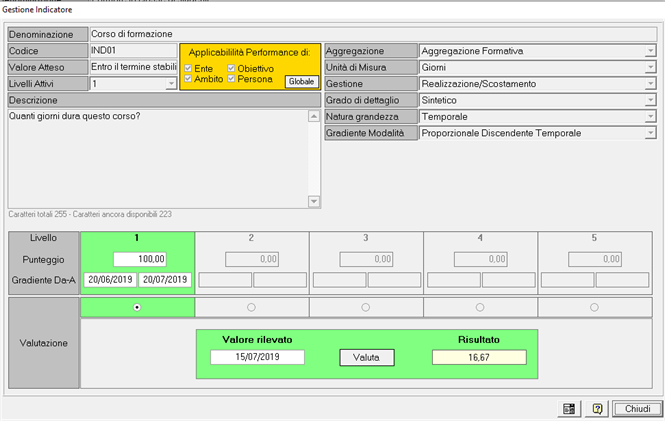The width and height of the screenshot is (665, 421).
Task: Click the level 1 Punteggio field
Action: pyautogui.click(x=138, y=259)
